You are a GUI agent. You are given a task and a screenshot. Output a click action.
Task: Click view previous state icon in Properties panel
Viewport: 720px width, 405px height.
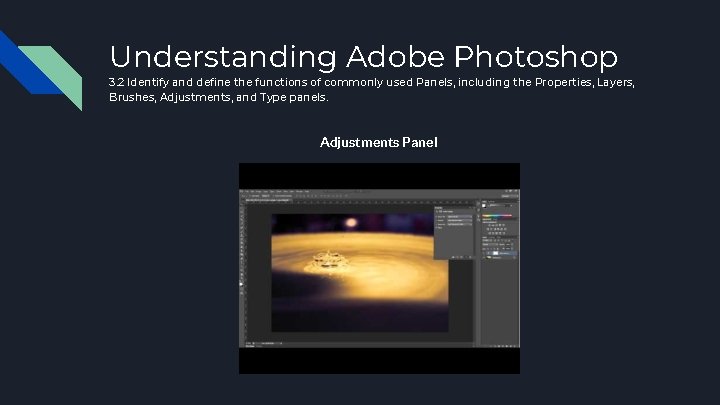coord(457,257)
